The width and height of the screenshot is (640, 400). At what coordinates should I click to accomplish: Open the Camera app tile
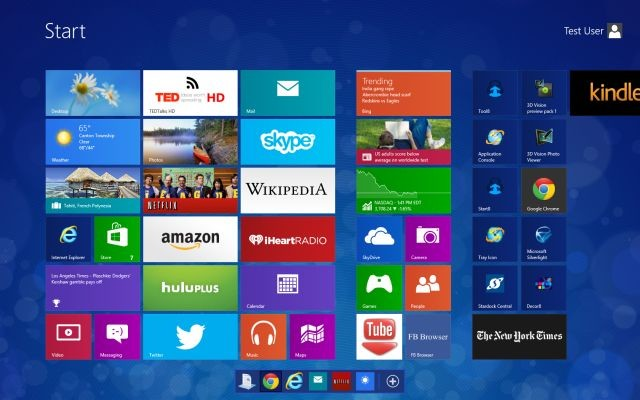point(427,239)
